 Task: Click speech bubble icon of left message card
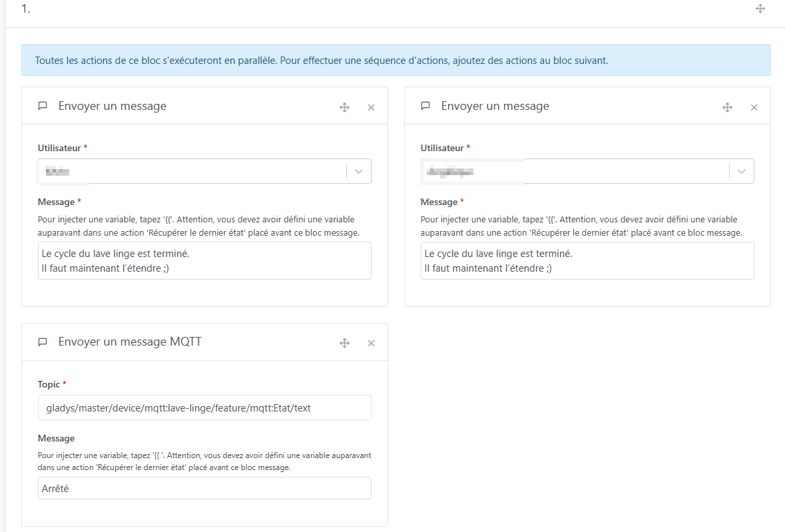click(43, 106)
